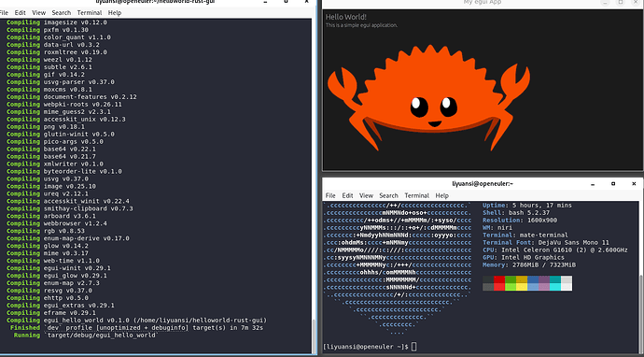Click the 'Compiling smithay-clipboard v0.7.3' line
Image resolution: width=644 pixels, height=357 pixels.
pos(70,208)
